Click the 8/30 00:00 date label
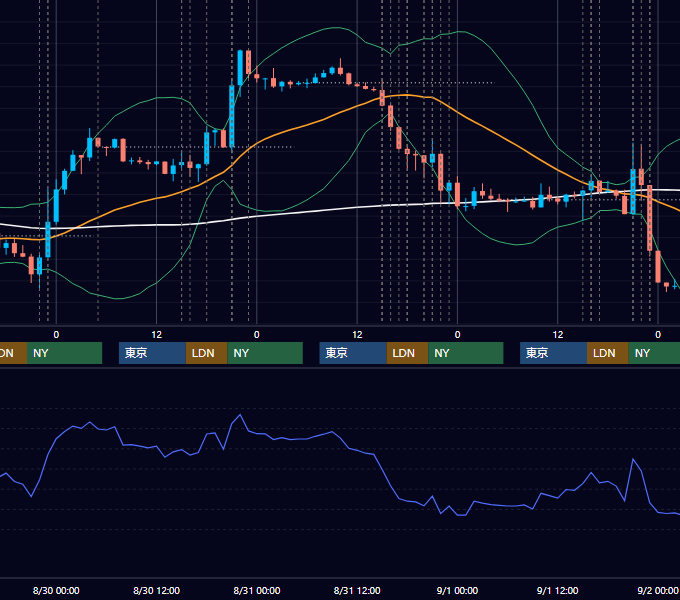The width and height of the screenshot is (680, 600). point(56,590)
